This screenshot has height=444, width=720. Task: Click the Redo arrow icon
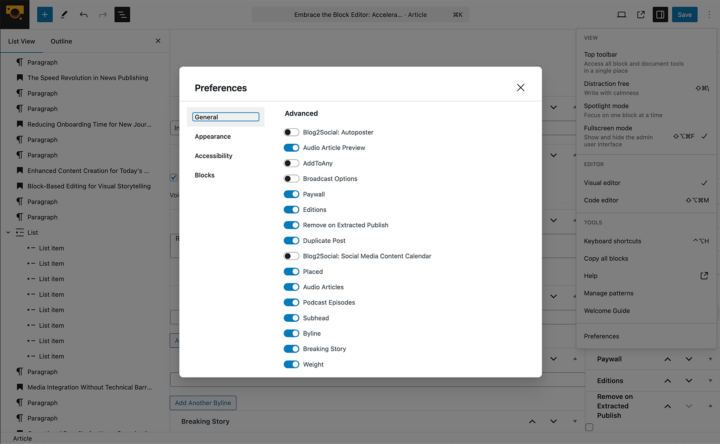click(x=103, y=15)
